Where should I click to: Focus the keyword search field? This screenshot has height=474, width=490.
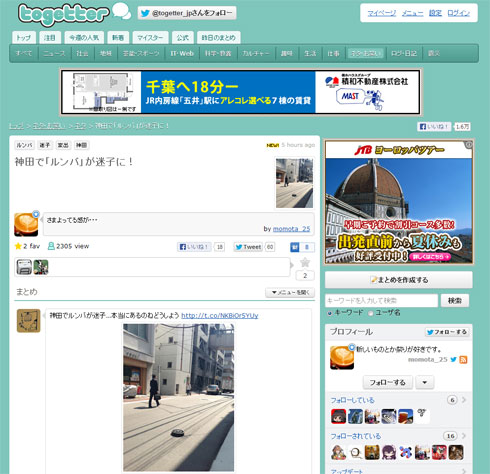click(381, 301)
